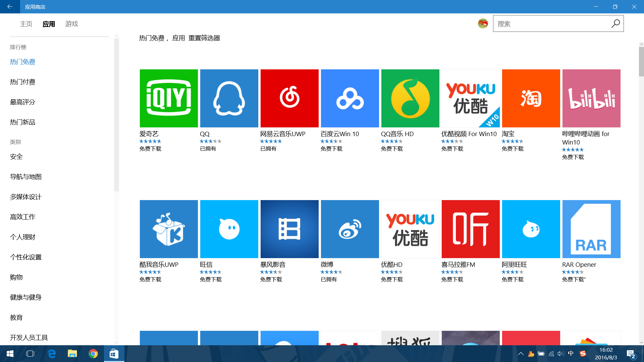This screenshot has height=362, width=644.
Task: Click 免费下载 under 暴风影音
Action: coord(271,280)
